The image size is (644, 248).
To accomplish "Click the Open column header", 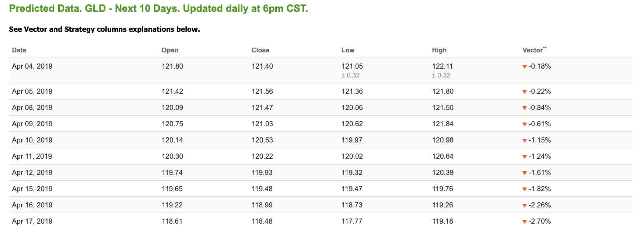I will (x=170, y=50).
